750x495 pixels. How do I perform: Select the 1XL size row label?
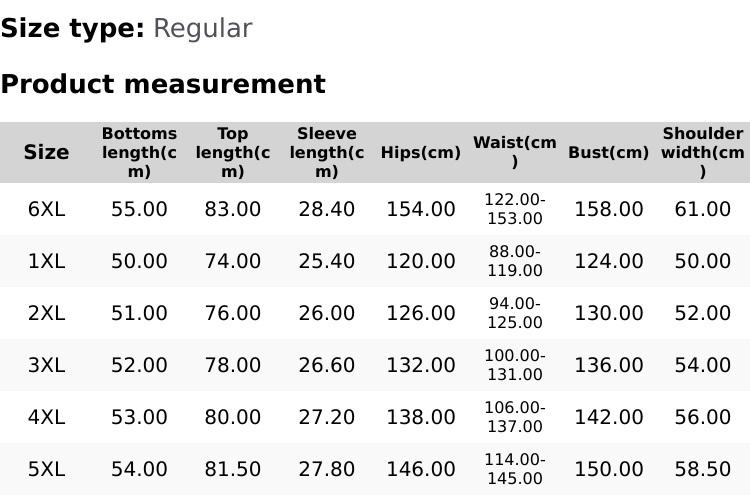pyautogui.click(x=46, y=261)
